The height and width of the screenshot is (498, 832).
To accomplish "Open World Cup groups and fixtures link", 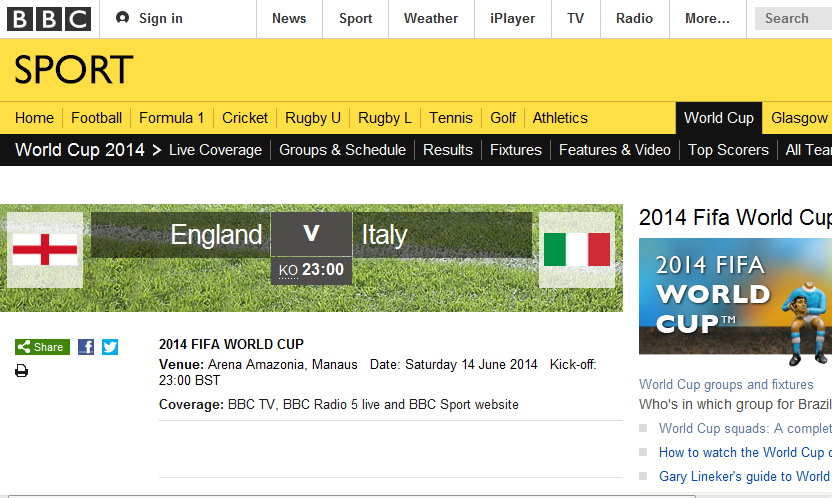I will point(726,384).
